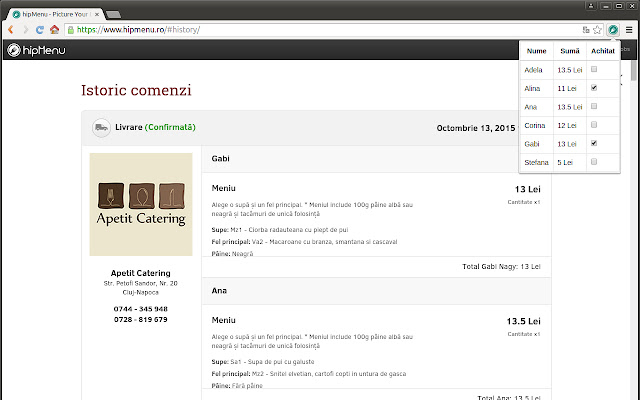Tick Adela's Achitat checkbox
640x400 pixels.
594,69
